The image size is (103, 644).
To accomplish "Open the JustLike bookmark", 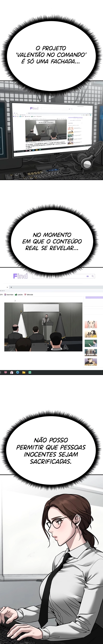I will 19,294.
